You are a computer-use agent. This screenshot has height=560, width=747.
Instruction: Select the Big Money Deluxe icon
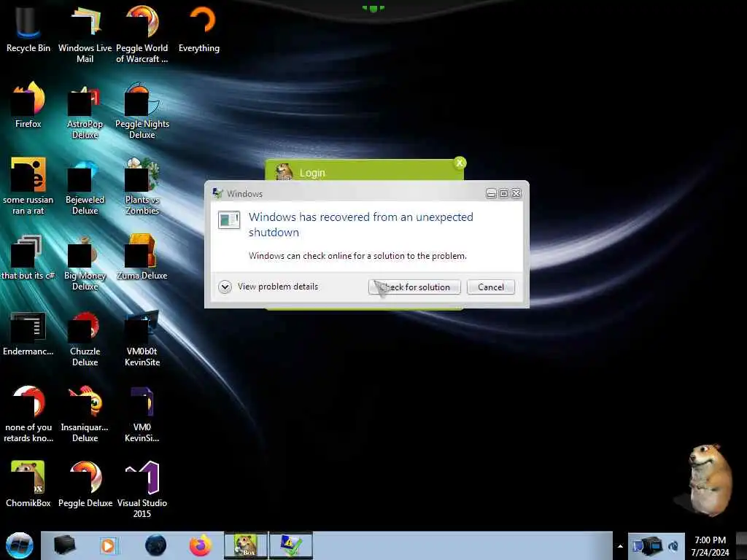point(85,262)
